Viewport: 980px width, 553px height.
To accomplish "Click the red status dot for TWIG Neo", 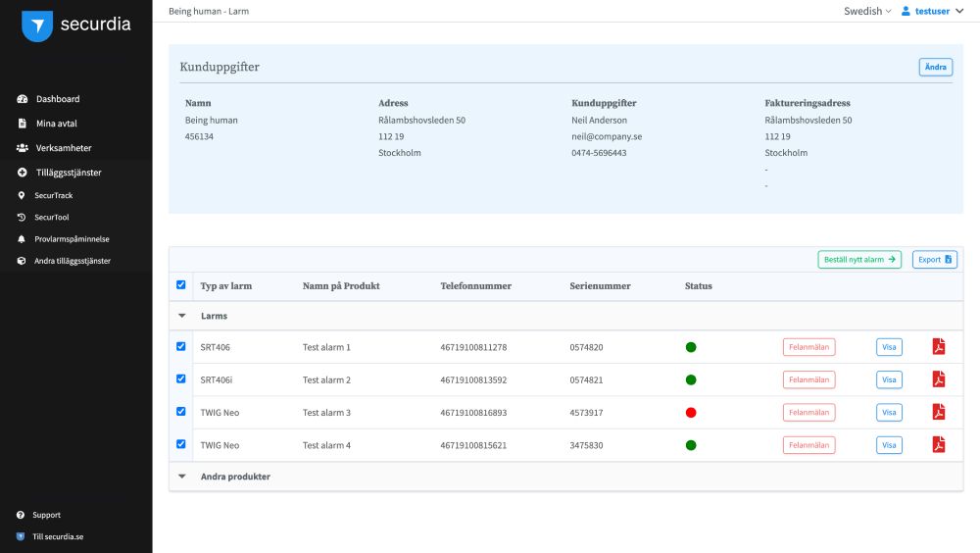I will (x=690, y=412).
